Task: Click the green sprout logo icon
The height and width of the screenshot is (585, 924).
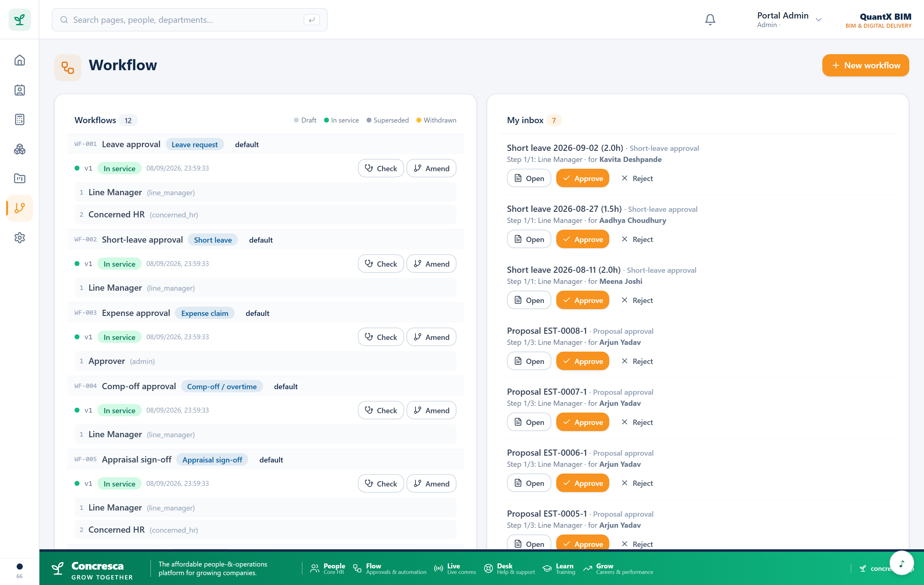Action: [20, 20]
